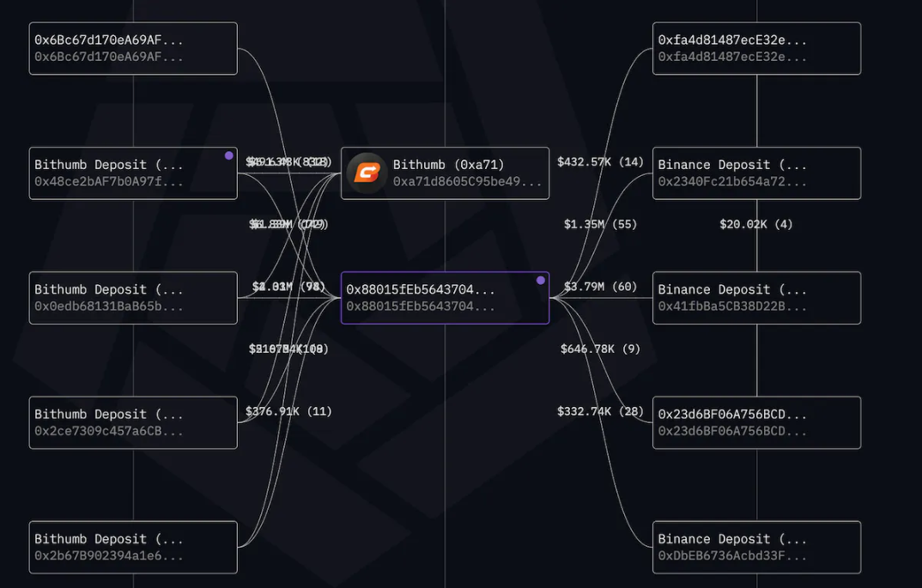This screenshot has width=922, height=588.
Task: Click purple dot on 0x88015fEb5643704 node
Action: (x=540, y=281)
